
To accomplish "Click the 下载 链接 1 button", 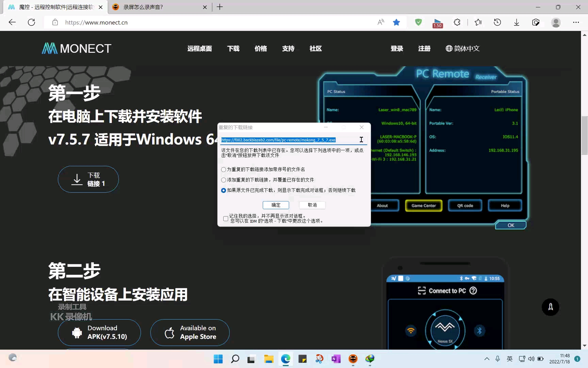I will [88, 179].
